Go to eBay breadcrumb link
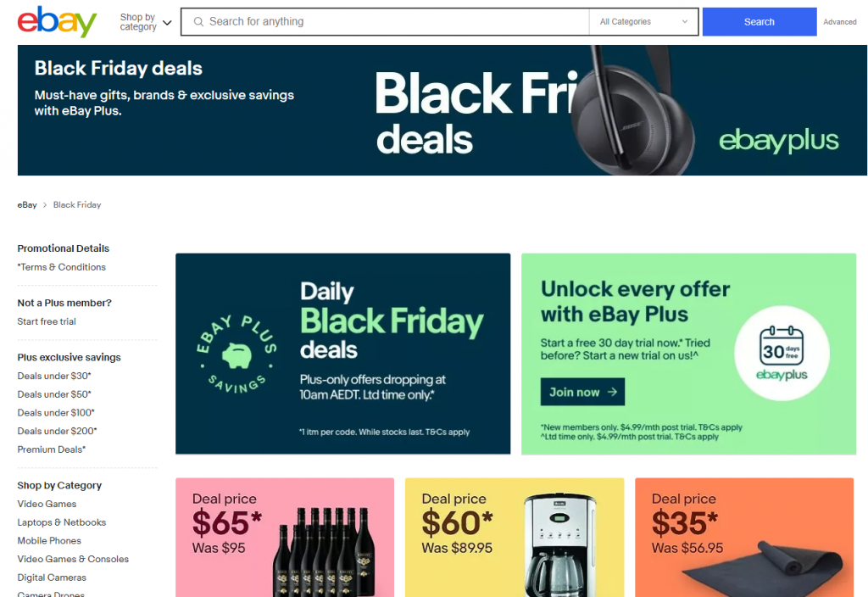Screen dimensions: 868x597 26,205
